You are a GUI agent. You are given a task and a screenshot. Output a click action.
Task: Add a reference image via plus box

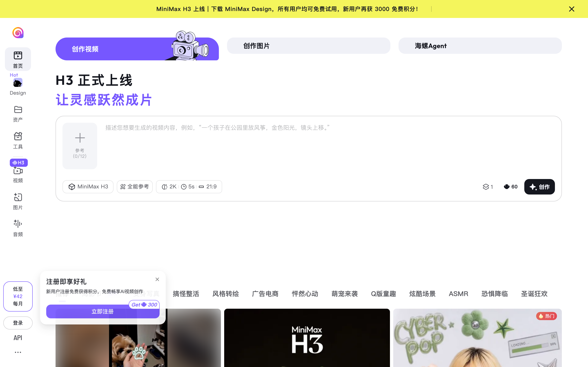click(80, 146)
